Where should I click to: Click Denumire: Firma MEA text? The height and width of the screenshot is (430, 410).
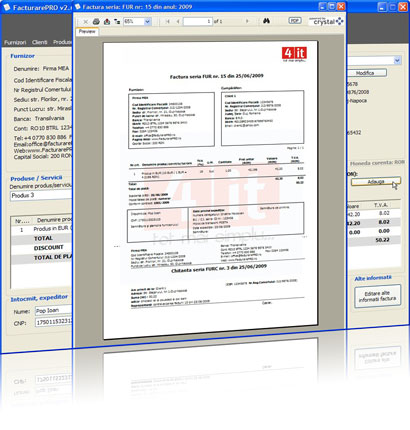[x=41, y=69]
